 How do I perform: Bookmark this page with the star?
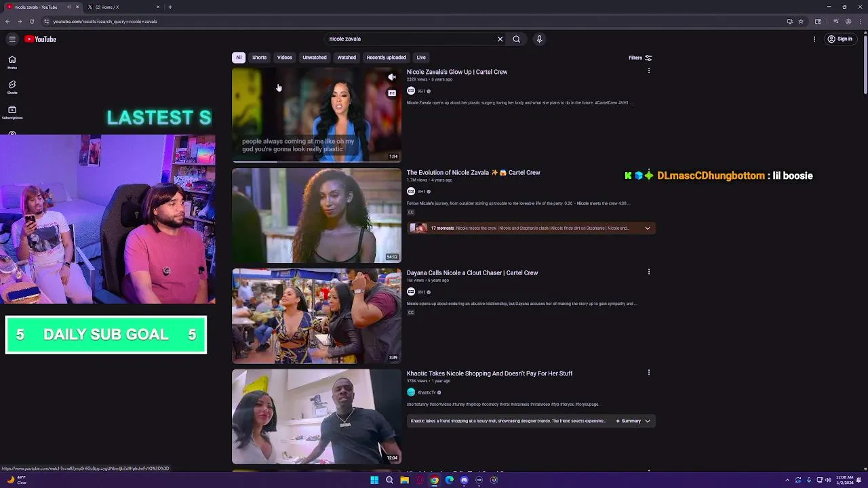tap(801, 21)
